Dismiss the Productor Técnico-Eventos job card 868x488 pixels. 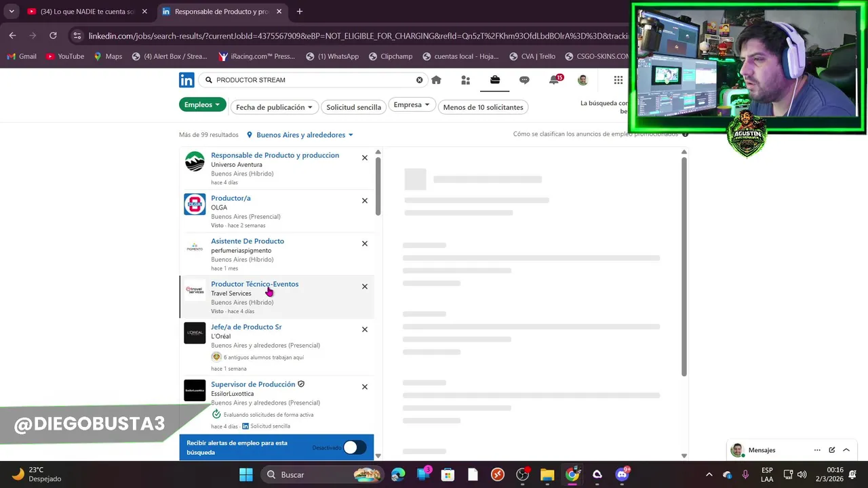coord(365,287)
